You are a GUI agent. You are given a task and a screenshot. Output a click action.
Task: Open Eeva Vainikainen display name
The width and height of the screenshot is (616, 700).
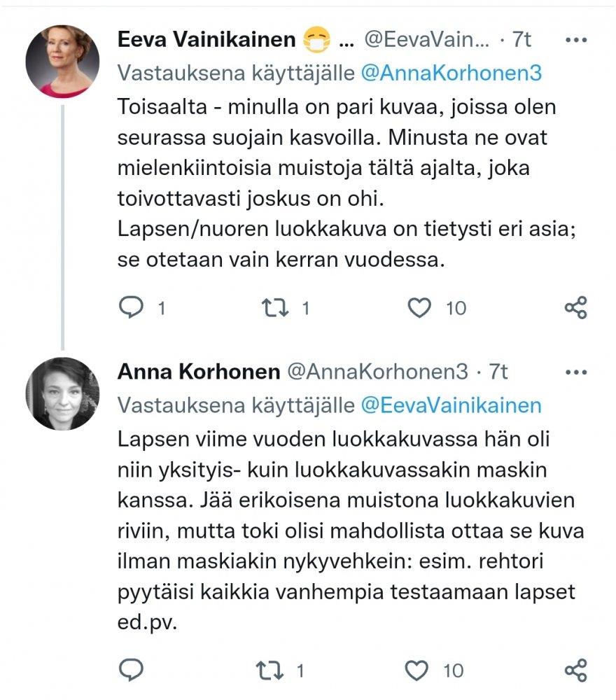pyautogui.click(x=206, y=41)
